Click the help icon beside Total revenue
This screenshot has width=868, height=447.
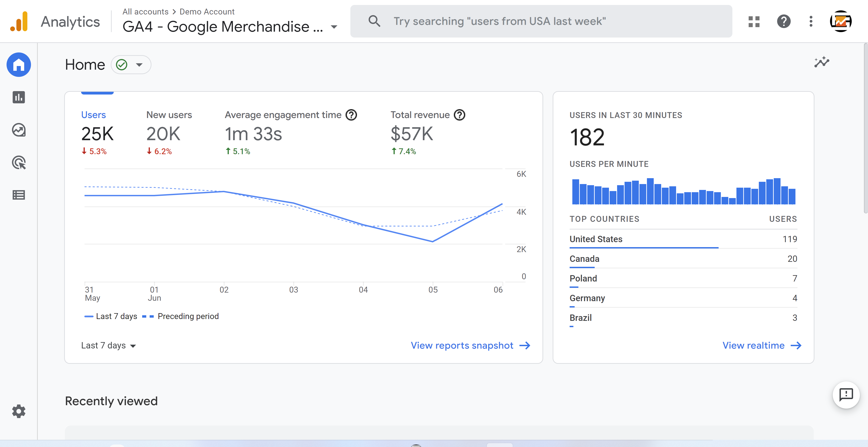coord(459,115)
